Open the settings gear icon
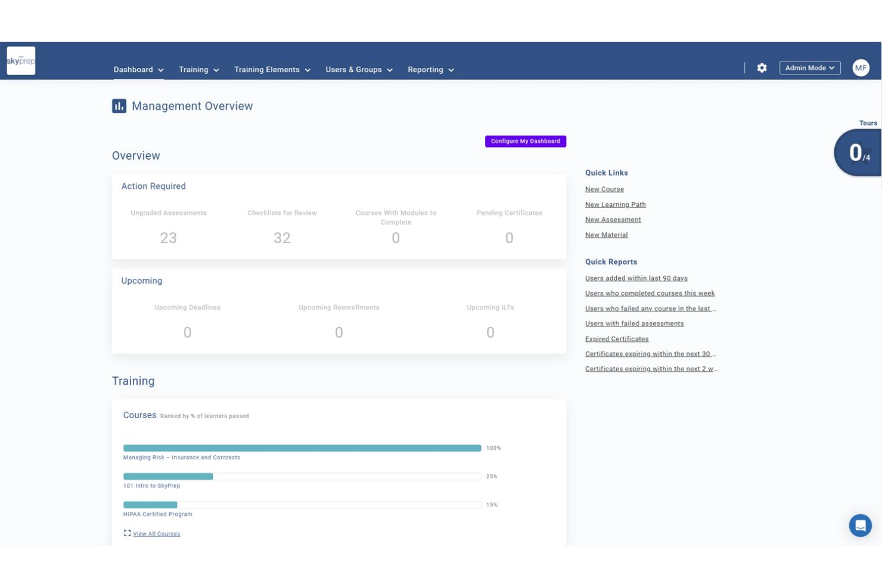This screenshot has width=882, height=588. click(762, 68)
